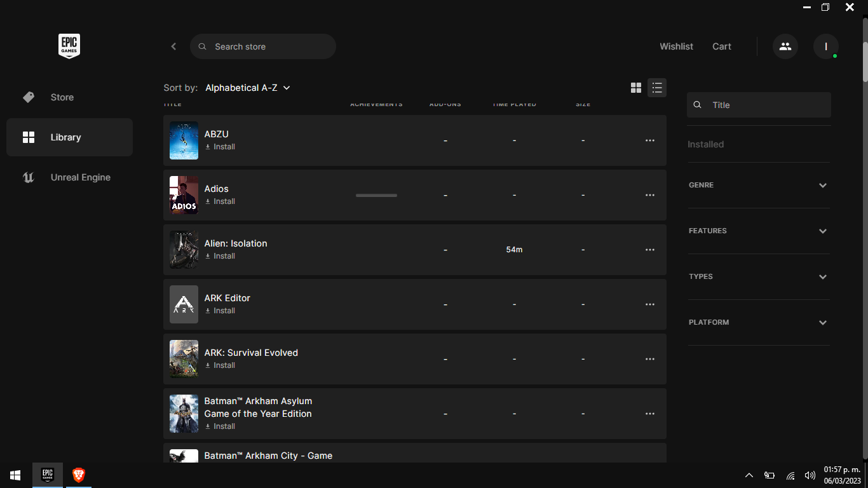Viewport: 868px width, 488px height.
Task: Click the ARK: Survival Evolved title text
Action: 251,353
